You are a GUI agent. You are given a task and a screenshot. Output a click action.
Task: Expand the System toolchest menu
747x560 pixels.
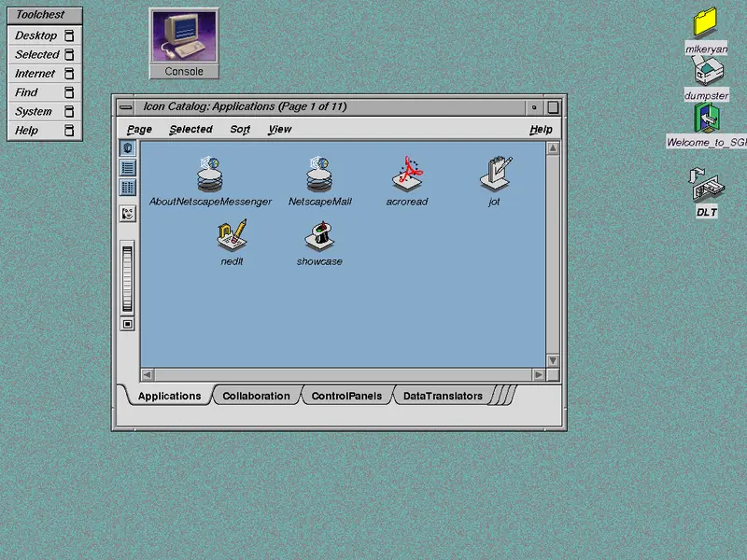tap(44, 112)
